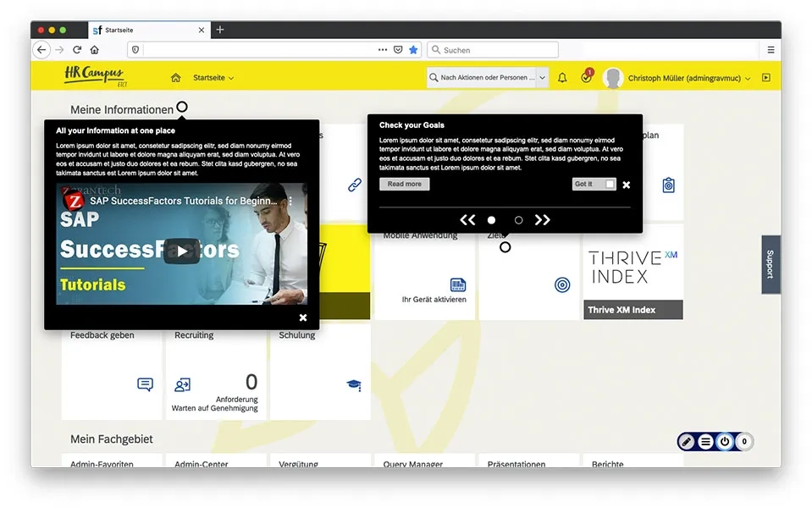Viewport: 812px width, 508px height.
Task: Tick the Got it checkbox
Action: point(610,184)
